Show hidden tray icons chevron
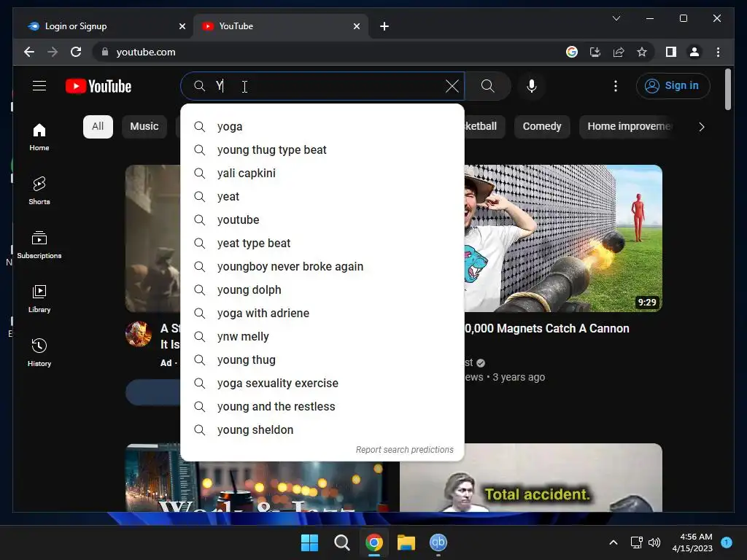This screenshot has width=747, height=560. click(x=614, y=542)
